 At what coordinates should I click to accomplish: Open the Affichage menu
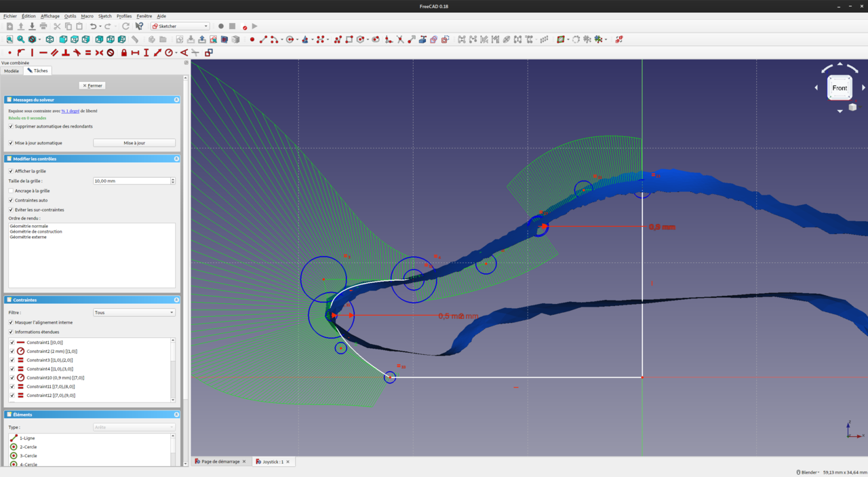50,16
